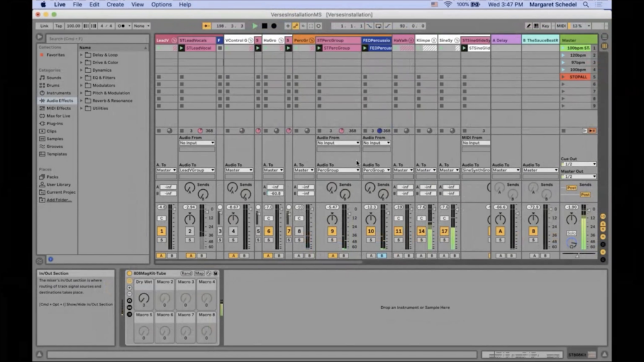Click the Tap tempo button

pos(58,26)
